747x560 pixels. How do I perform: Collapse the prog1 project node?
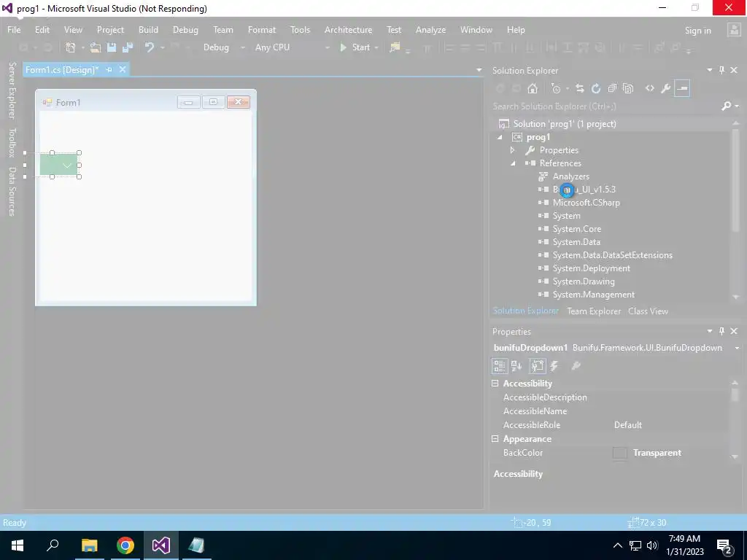point(500,137)
